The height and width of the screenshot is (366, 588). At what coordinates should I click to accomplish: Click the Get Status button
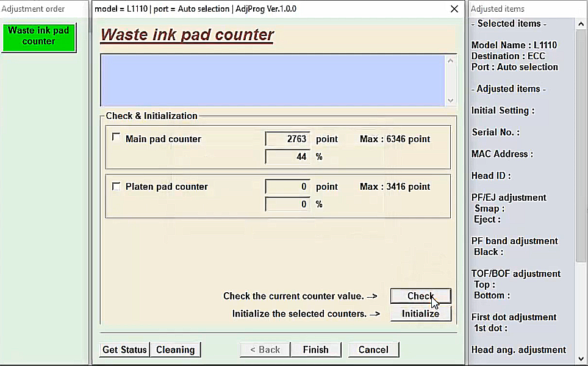tap(124, 350)
